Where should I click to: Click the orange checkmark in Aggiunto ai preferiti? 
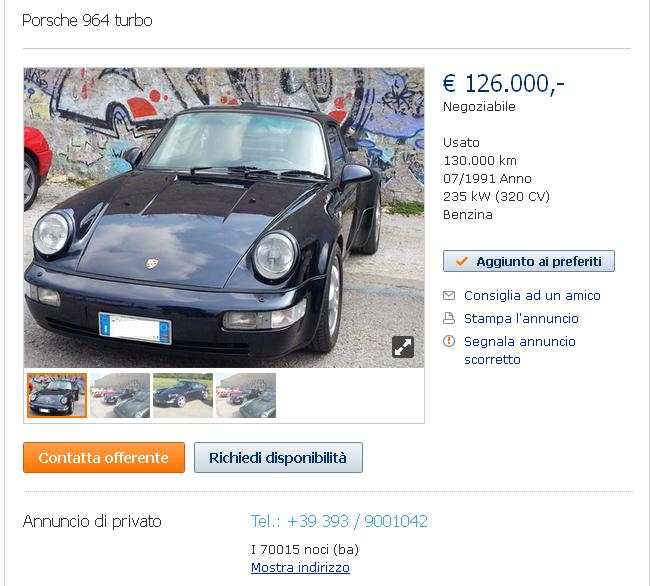[x=461, y=261]
